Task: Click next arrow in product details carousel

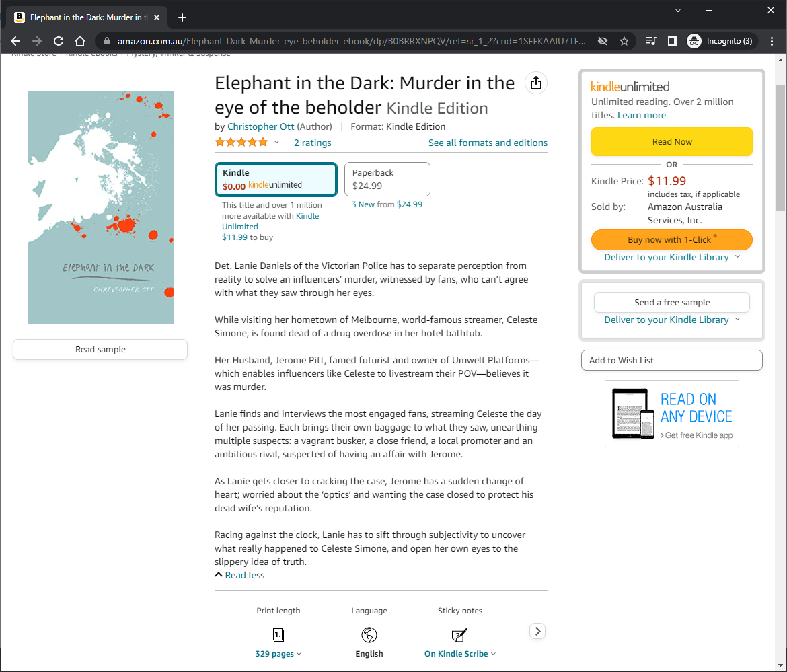Action: [537, 632]
